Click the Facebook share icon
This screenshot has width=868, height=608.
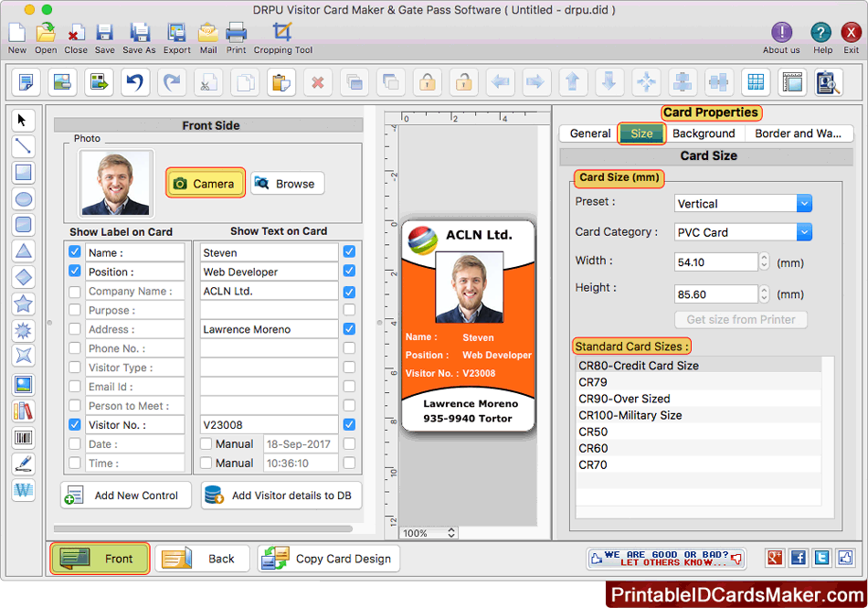coord(799,558)
